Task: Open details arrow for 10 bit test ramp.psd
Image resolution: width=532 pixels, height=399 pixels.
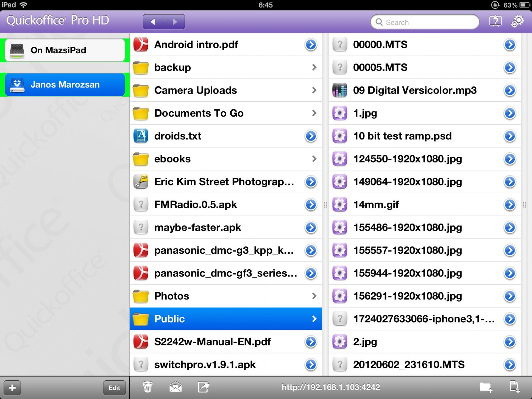Action: tap(510, 136)
